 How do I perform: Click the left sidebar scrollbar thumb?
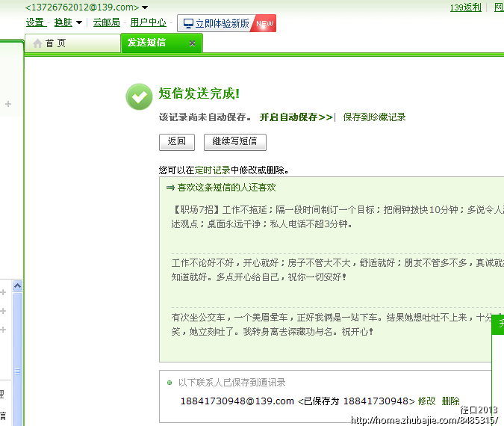pos(17,359)
